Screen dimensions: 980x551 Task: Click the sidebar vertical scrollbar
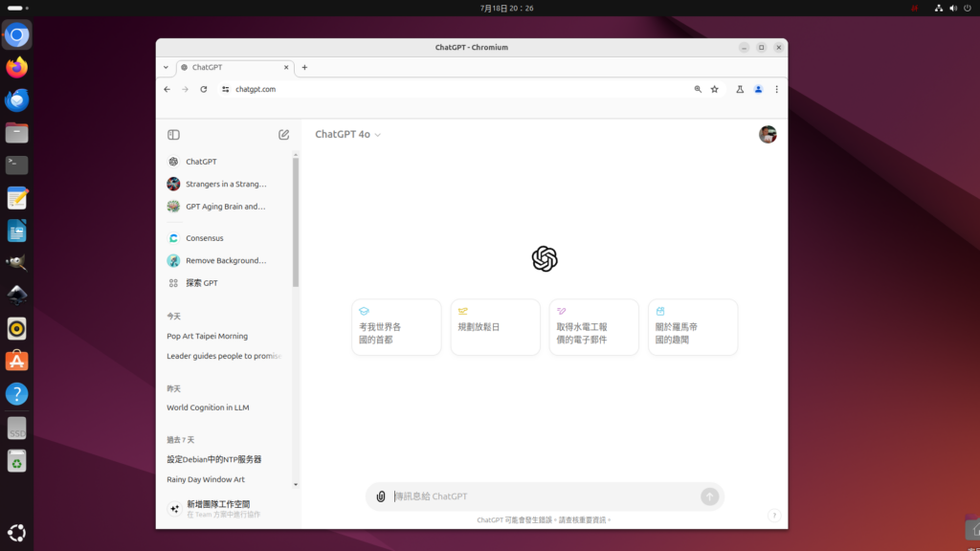tap(296, 222)
